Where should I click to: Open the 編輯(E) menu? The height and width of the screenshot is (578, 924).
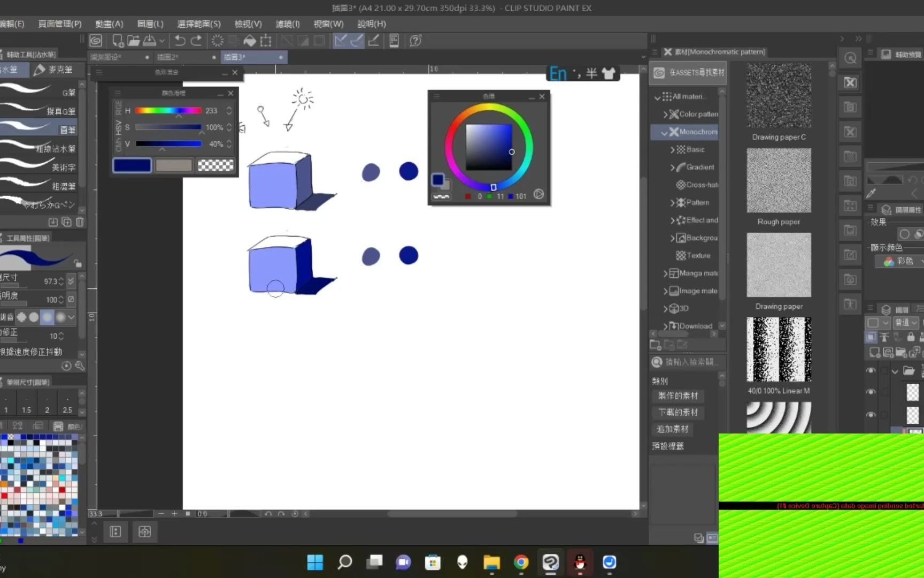[12, 24]
